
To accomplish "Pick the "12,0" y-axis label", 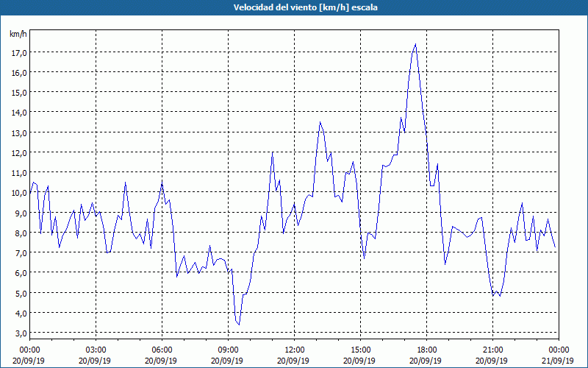I will tap(20, 153).
